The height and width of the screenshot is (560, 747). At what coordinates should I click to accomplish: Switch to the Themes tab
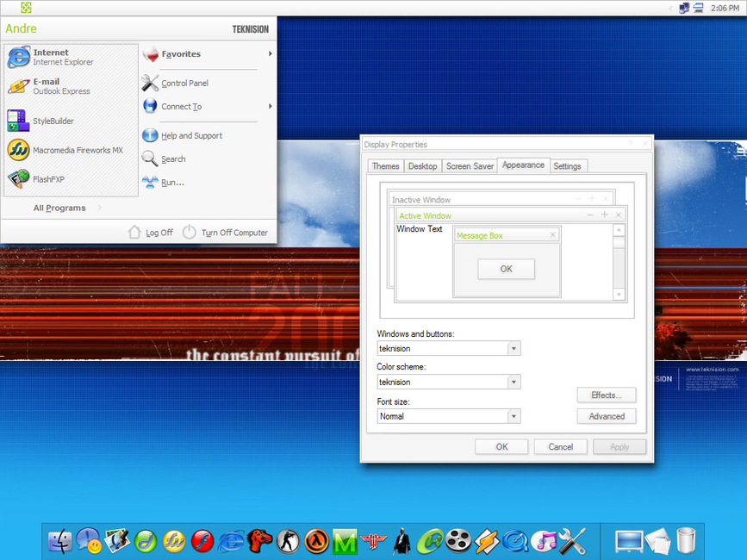(385, 166)
